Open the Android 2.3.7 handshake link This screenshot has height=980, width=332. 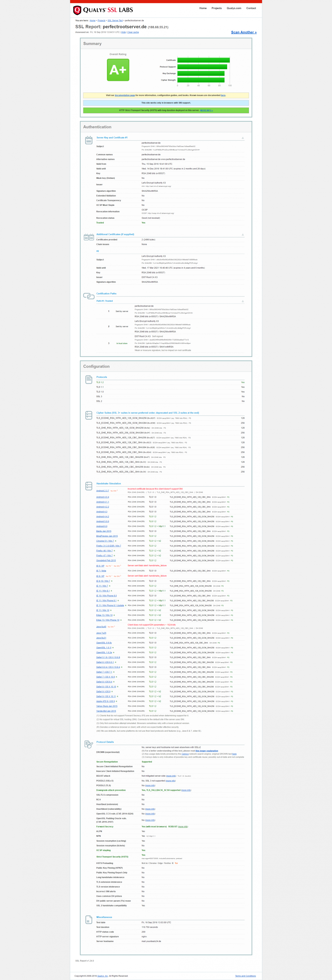point(102,491)
